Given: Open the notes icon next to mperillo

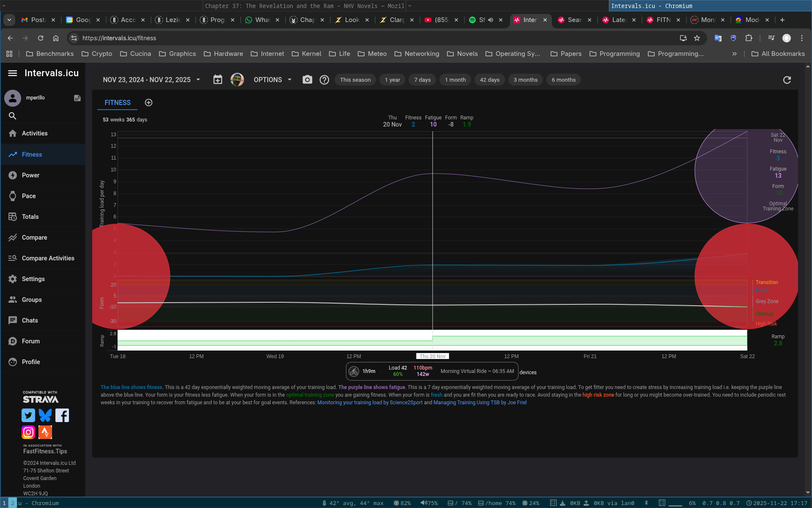Looking at the screenshot, I should click(x=77, y=98).
